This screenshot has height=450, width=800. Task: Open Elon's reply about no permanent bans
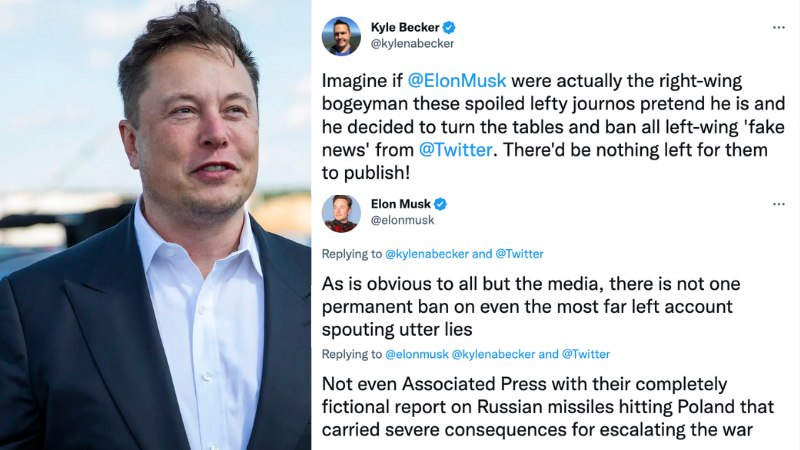tap(528, 305)
